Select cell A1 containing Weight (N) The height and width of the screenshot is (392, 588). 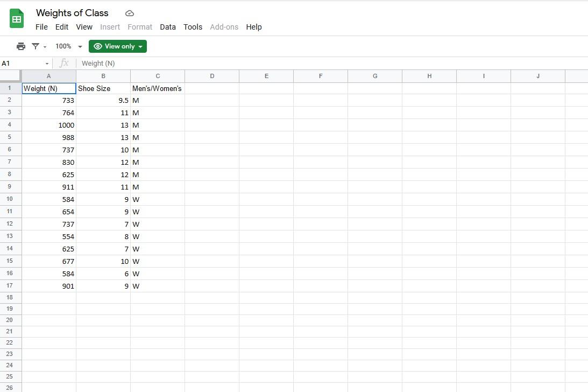point(48,88)
